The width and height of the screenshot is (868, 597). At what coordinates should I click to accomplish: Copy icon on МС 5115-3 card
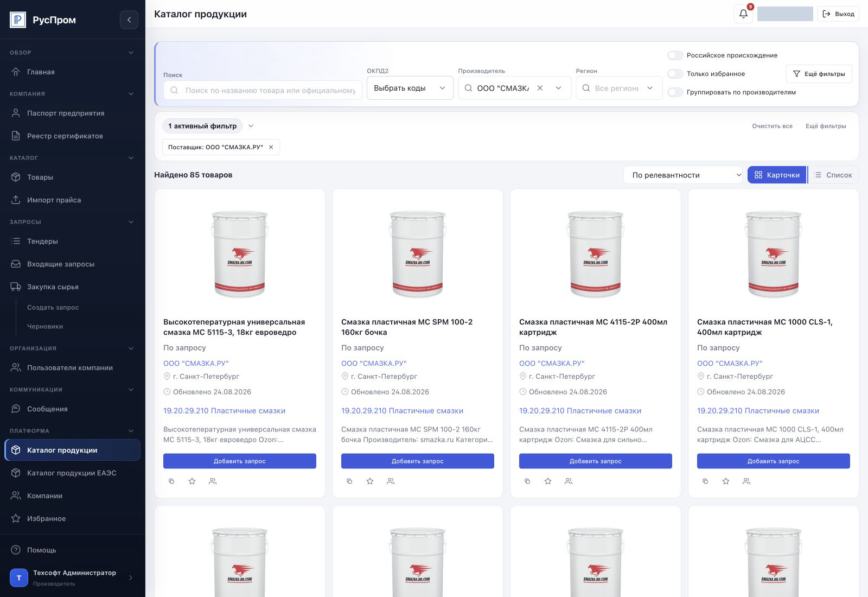tap(171, 481)
